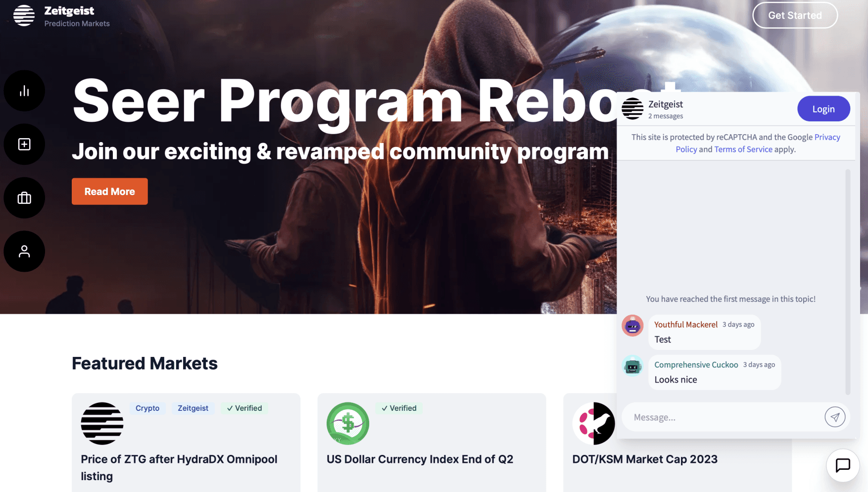Click the chat Login button
The height and width of the screenshot is (492, 868).
[823, 109]
